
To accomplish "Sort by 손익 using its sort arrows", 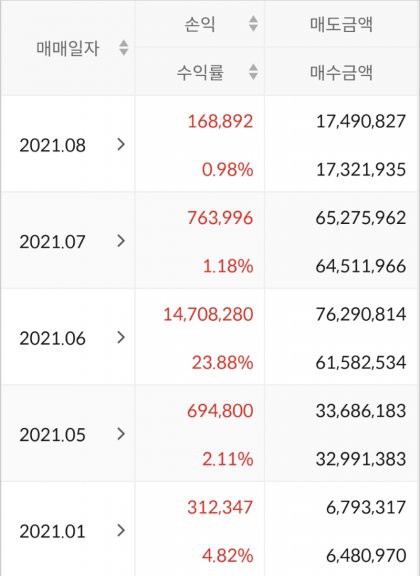I will 253,24.
